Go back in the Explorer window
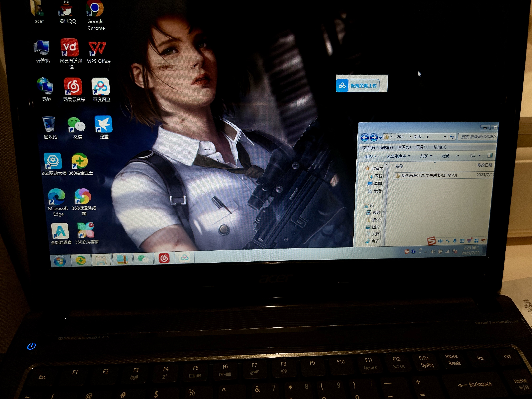The width and height of the screenshot is (532, 399). click(x=365, y=137)
